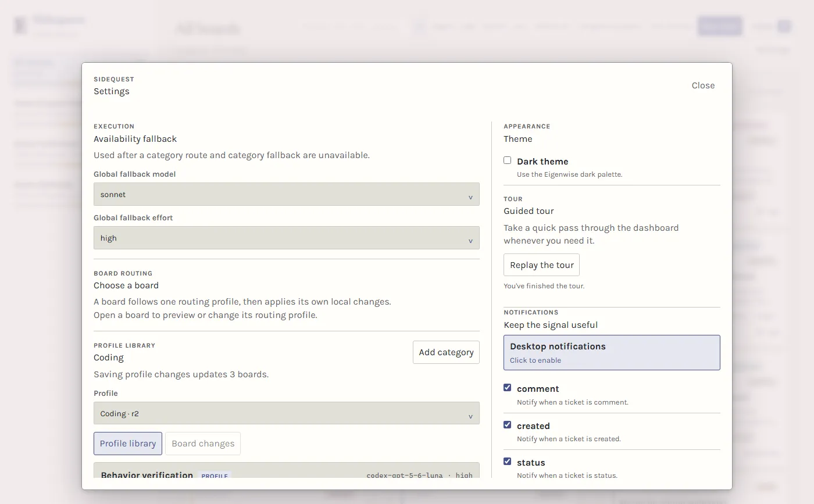814x504 pixels.
Task: Open the Global fallback effort dropdown
Action: (286, 238)
